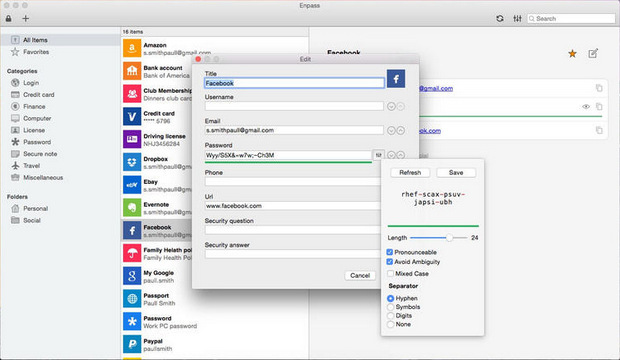This screenshot has width=620, height=360.
Task: Click the Security question field
Action: click(x=293, y=230)
